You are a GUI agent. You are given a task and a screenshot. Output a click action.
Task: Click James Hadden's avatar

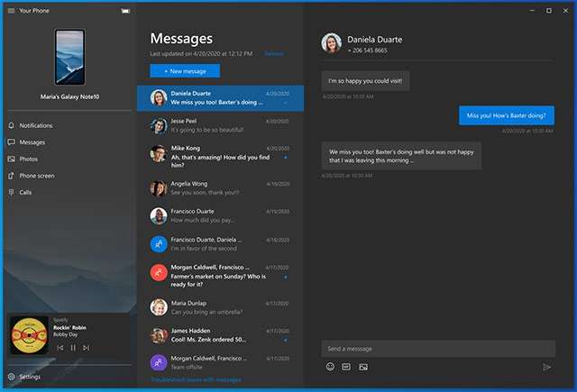pyautogui.click(x=159, y=335)
